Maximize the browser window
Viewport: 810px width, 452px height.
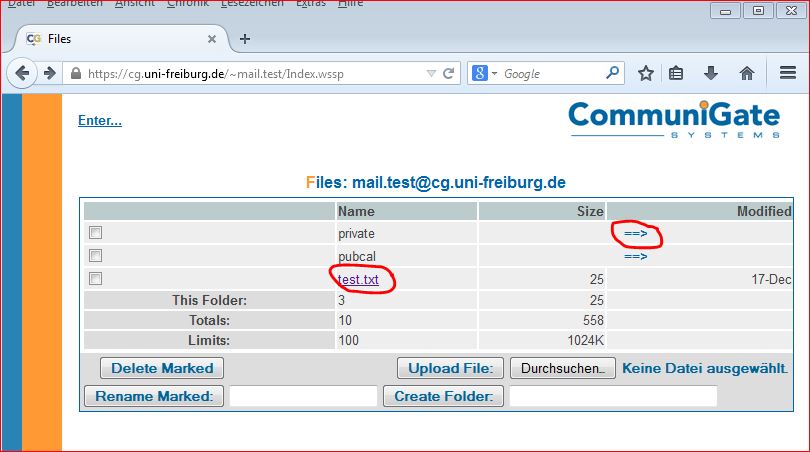pos(758,10)
